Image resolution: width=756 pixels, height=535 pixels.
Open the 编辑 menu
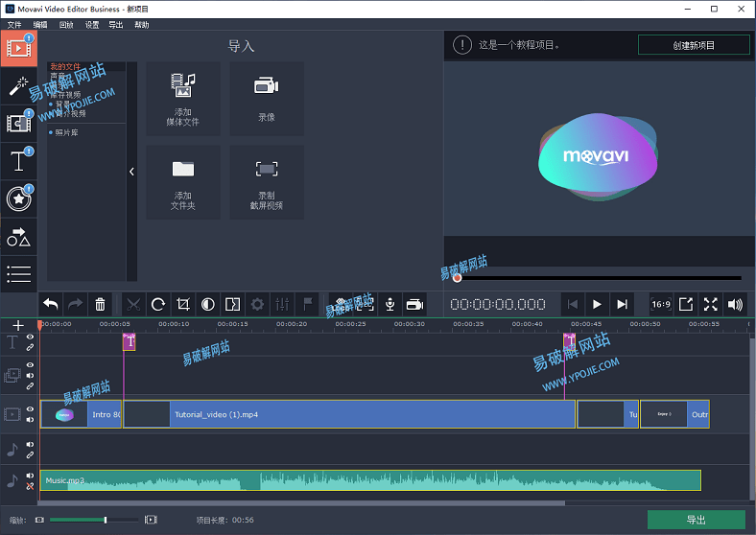coord(40,25)
